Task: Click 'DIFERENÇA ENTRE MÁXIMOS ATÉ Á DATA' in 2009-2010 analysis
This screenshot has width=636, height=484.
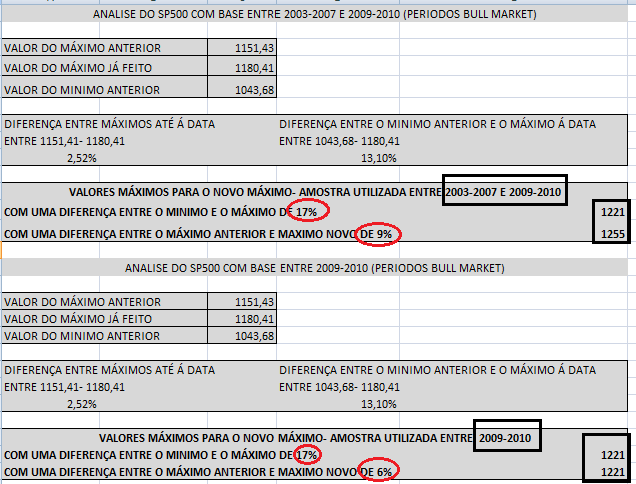Action: click(x=110, y=370)
